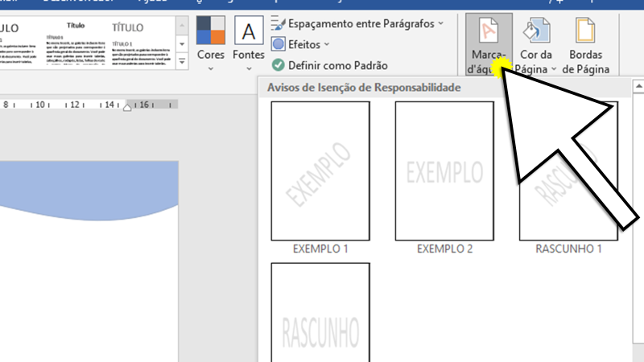The image size is (644, 362).
Task: Select the horizontal RASCUNHO watermark thumbnail
Action: 320,313
